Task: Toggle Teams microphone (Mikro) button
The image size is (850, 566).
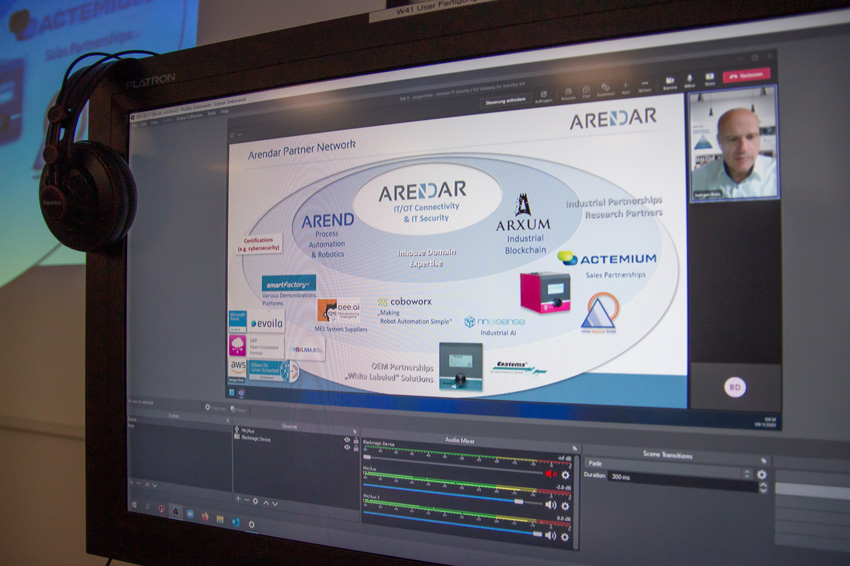Action: coord(690,81)
